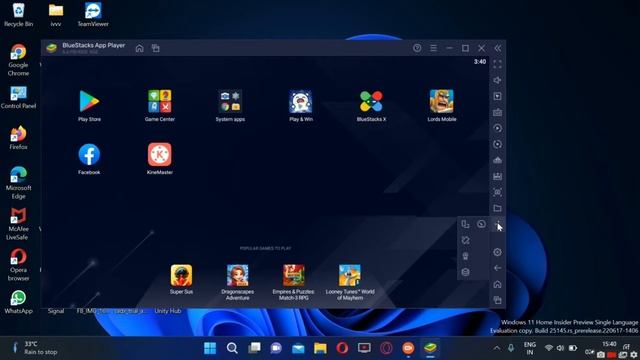The width and height of the screenshot is (640, 360).
Task: Open WhatsApp desktop shortcut
Action: point(18,302)
